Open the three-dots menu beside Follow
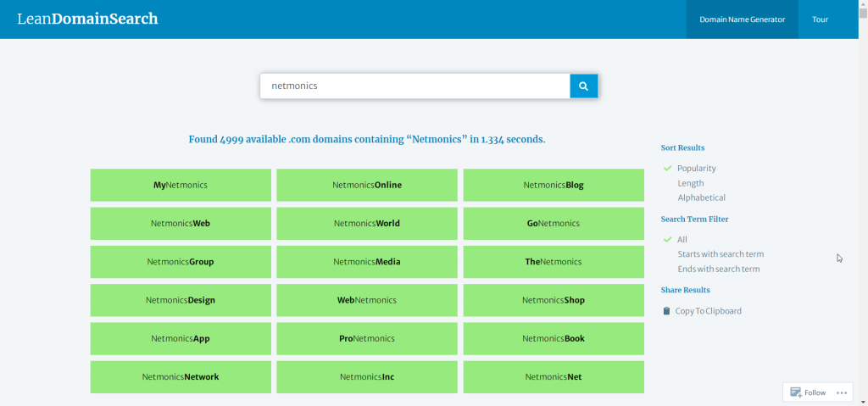Viewport: 868px width, 406px height. pyautogui.click(x=842, y=392)
